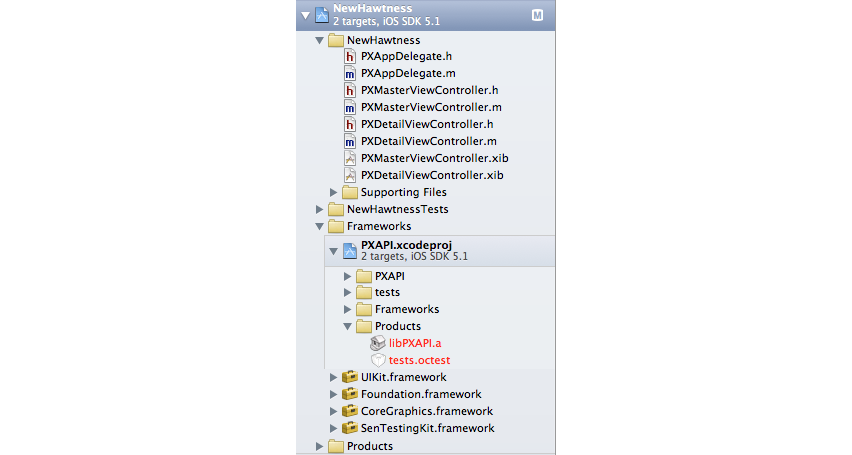The image size is (852, 455).
Task: Click the libPXAPI.a static library icon
Action: (378, 343)
